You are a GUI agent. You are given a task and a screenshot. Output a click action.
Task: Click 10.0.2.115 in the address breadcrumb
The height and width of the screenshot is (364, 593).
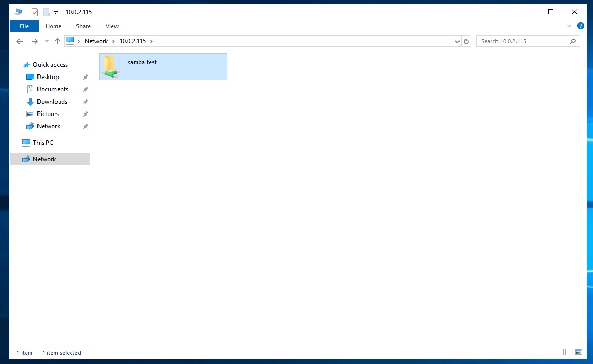pyautogui.click(x=133, y=41)
